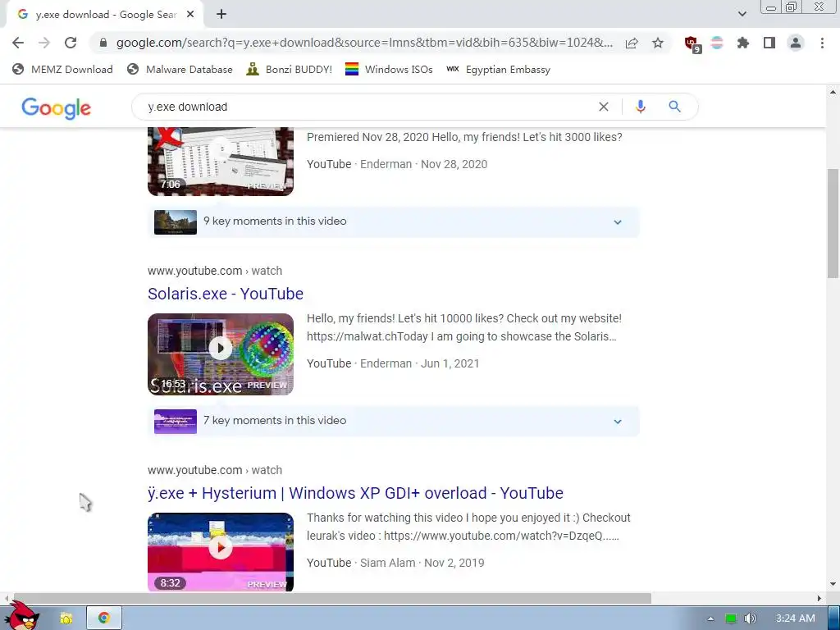Image resolution: width=840 pixels, height=630 pixels.
Task: Open the Chrome profile avatar
Action: (796, 43)
